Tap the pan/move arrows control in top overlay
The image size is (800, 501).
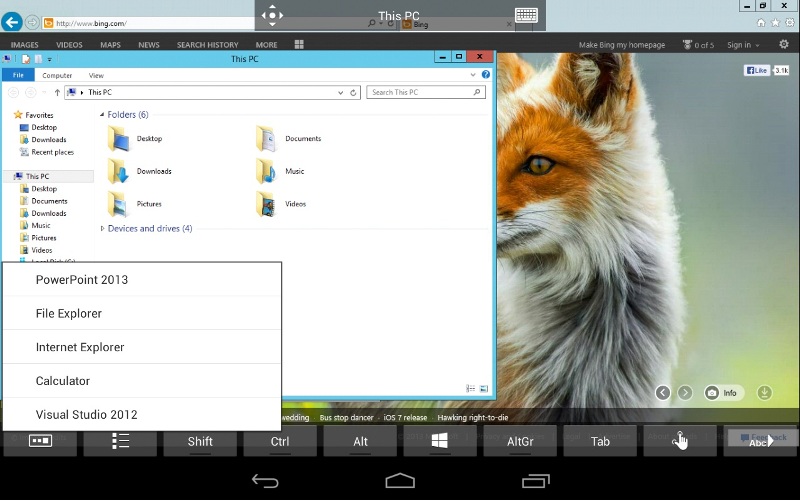272,15
